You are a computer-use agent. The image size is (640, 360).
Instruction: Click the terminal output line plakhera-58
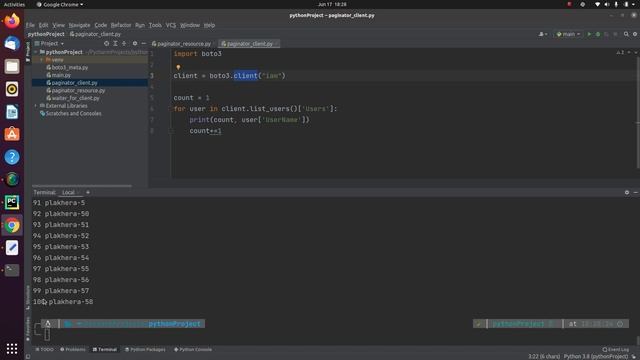click(x=63, y=302)
